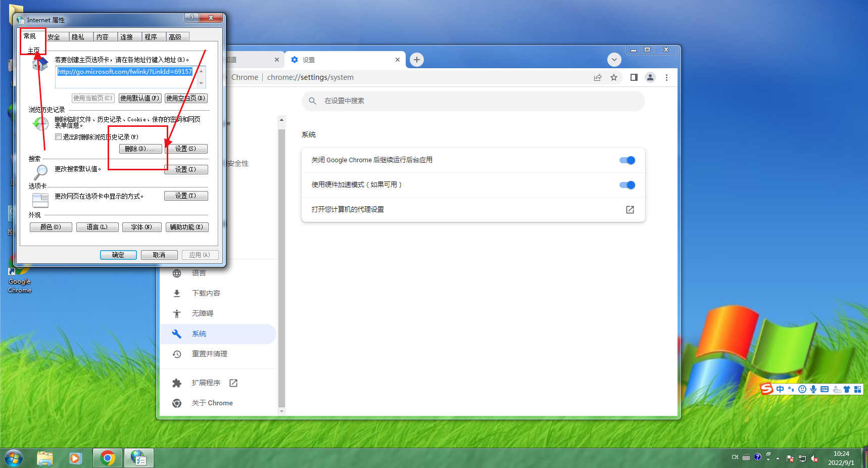Open the media player taskbar icon
This screenshot has height=468, width=868.
coord(76,458)
